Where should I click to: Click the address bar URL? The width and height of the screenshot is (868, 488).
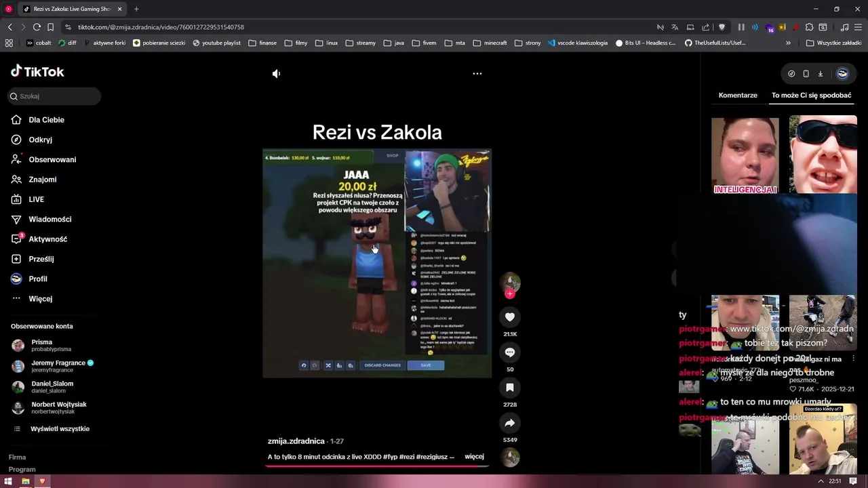click(x=161, y=27)
